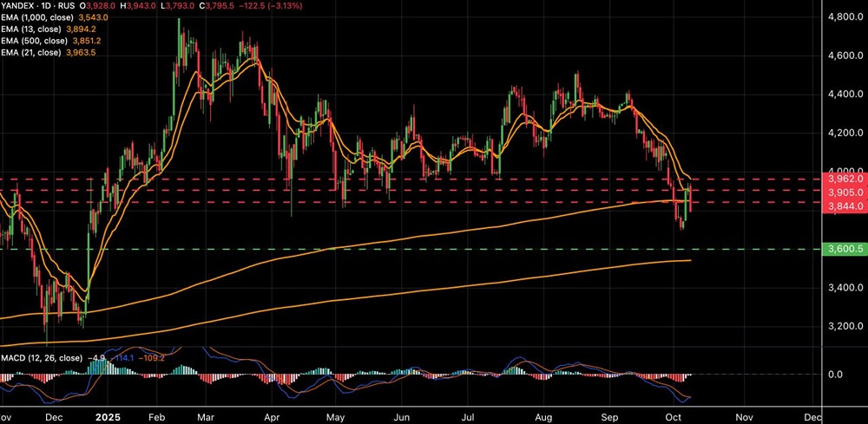868x424 pixels.
Task: Click the Oct label on time axis
Action: pyautogui.click(x=674, y=416)
